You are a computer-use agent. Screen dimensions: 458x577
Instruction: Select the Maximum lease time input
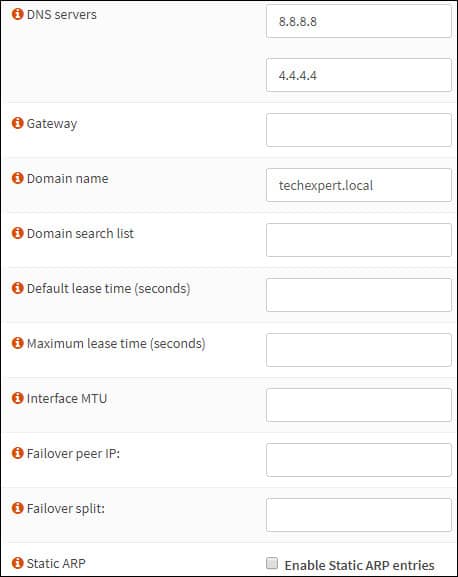pyautogui.click(x=359, y=350)
